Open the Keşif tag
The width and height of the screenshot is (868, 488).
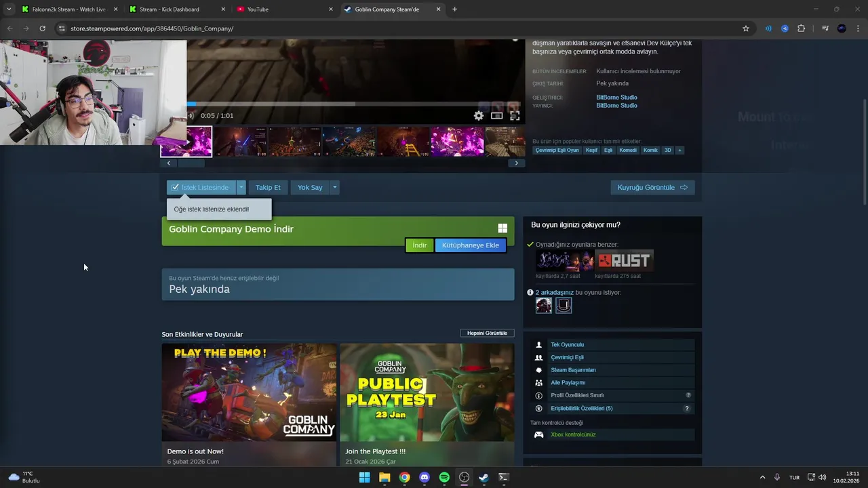591,150
